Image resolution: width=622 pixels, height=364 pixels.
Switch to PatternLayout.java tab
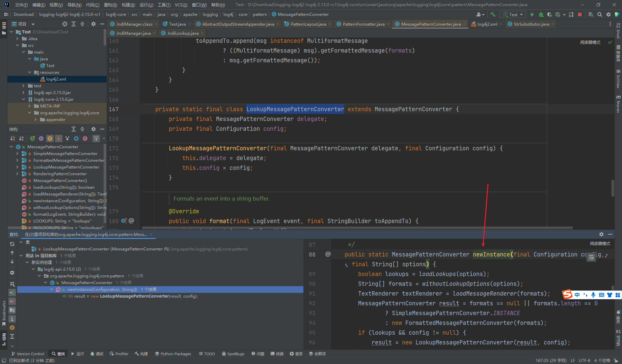(308, 24)
